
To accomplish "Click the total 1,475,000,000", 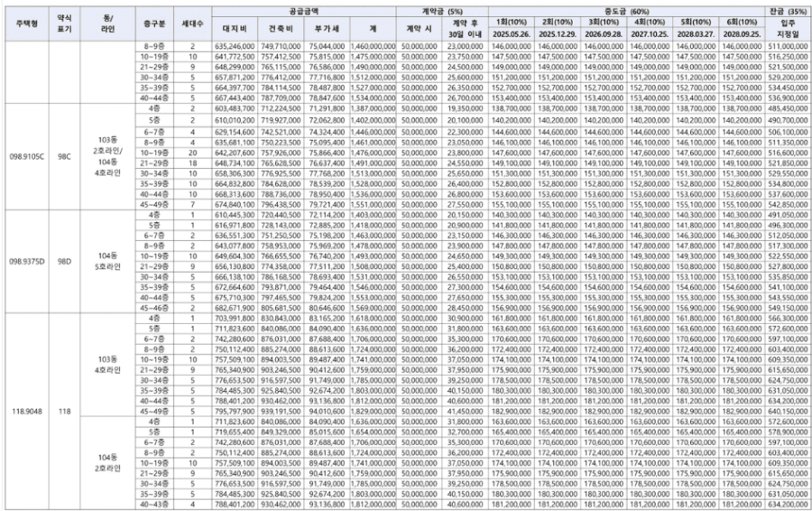I will [x=373, y=57].
